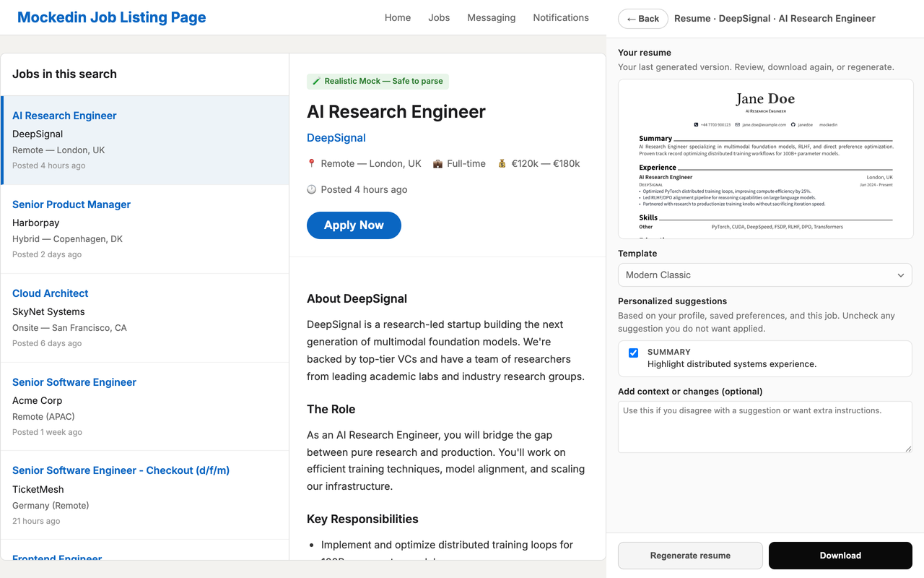Screen dimensions: 924x578
Task: Click the Apply Now button
Action: [x=354, y=225]
